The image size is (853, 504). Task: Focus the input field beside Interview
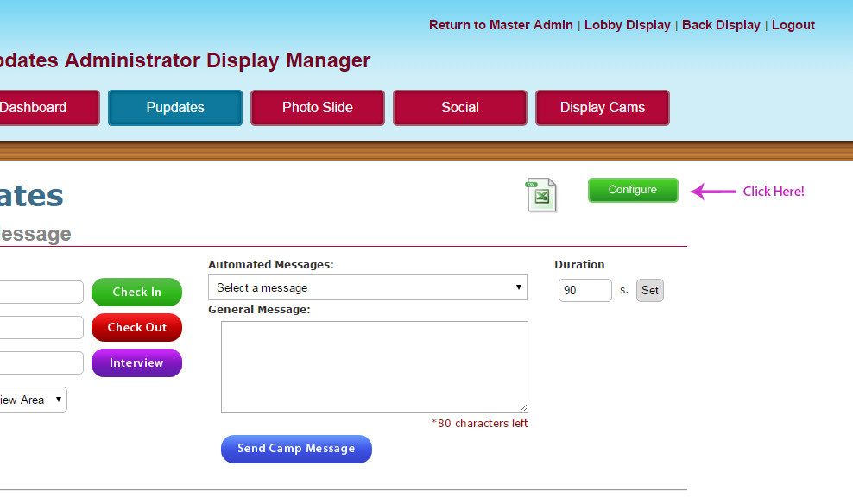(x=41, y=362)
